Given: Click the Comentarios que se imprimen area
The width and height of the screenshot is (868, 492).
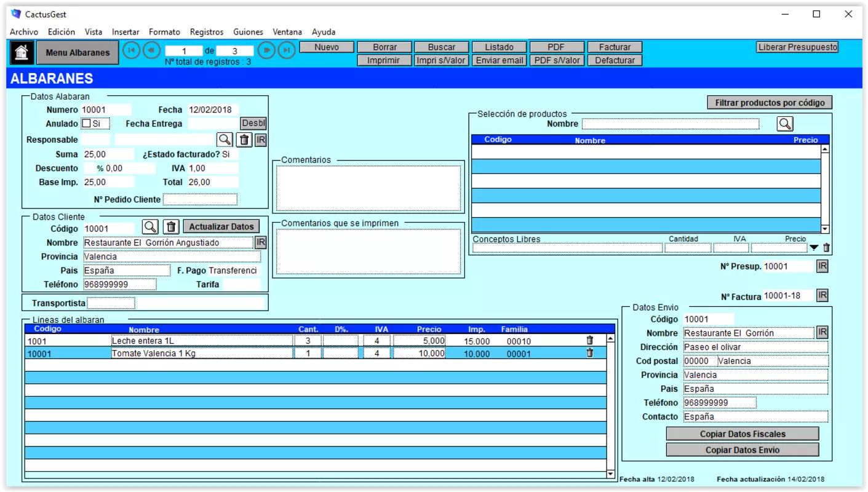Looking at the screenshot, I should tap(368, 252).
